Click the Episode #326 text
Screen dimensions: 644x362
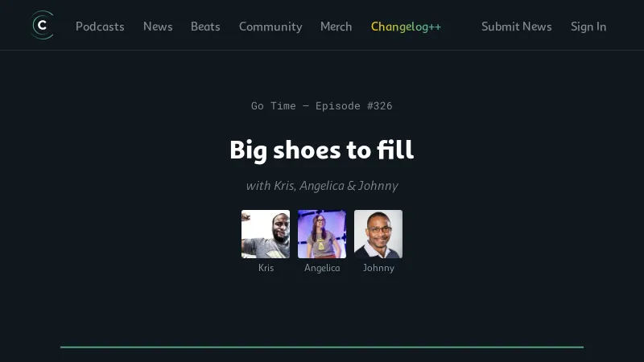[x=353, y=106]
